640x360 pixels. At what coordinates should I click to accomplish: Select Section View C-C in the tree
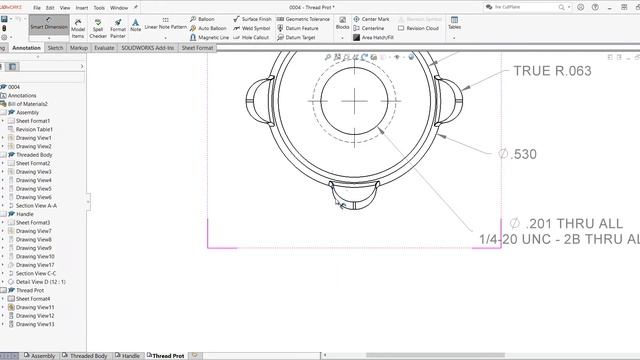(36, 273)
